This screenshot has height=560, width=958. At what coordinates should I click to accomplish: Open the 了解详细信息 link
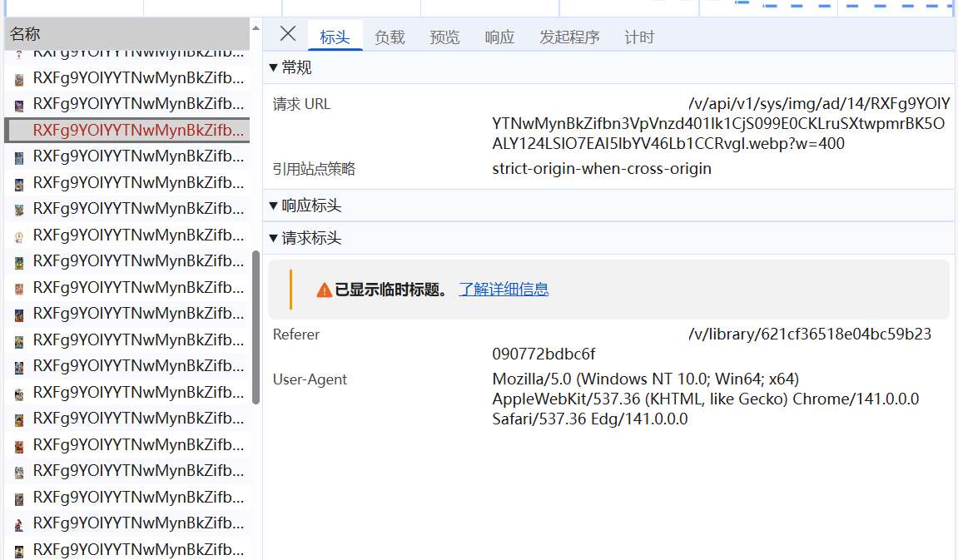(x=504, y=290)
